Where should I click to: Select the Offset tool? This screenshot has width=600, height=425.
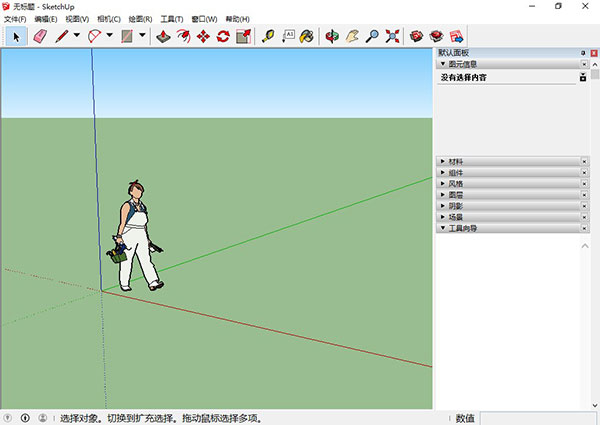point(184,37)
